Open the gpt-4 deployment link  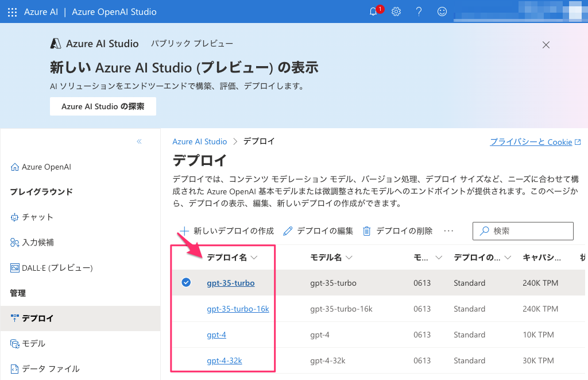click(x=216, y=335)
